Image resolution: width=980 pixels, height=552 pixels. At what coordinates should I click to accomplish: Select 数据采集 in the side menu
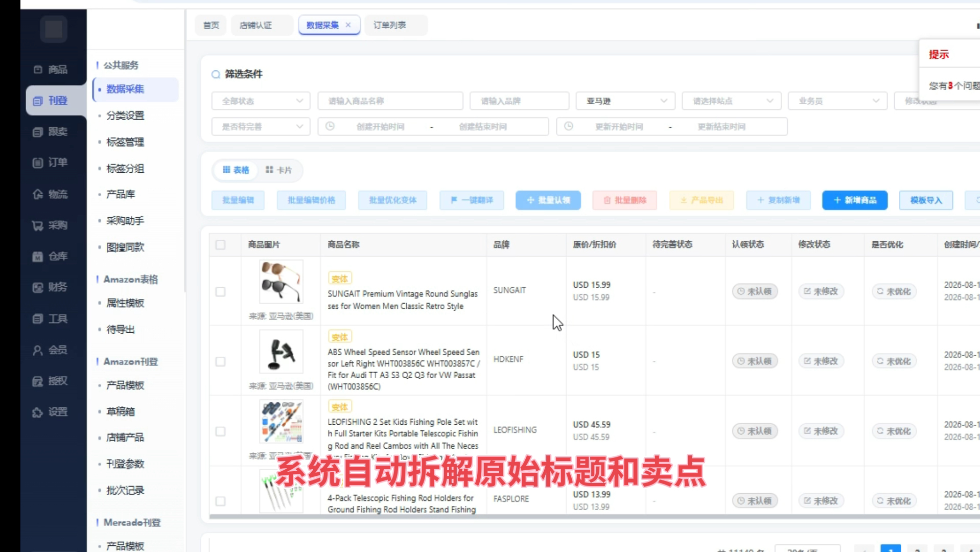[136, 89]
